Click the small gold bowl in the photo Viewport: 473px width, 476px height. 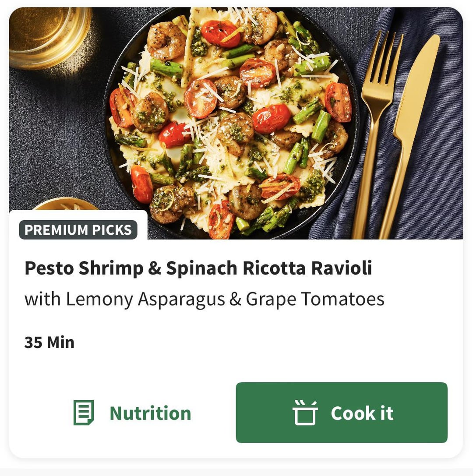[66, 204]
